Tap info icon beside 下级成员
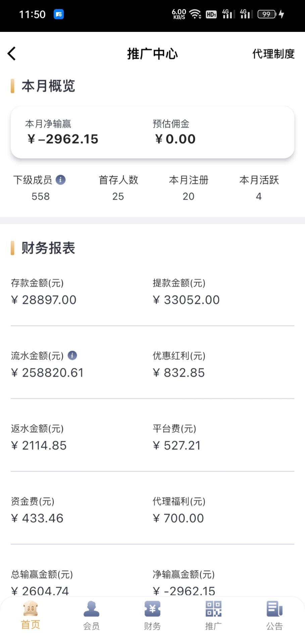The width and height of the screenshot is (305, 644). pos(60,180)
